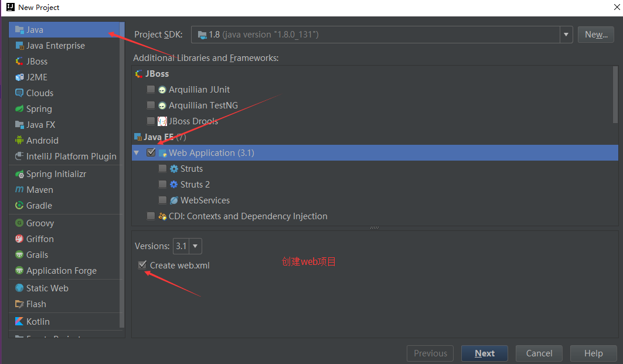This screenshot has width=623, height=364.
Task: Click the splitter grip below frameworks list
Action: click(x=375, y=227)
